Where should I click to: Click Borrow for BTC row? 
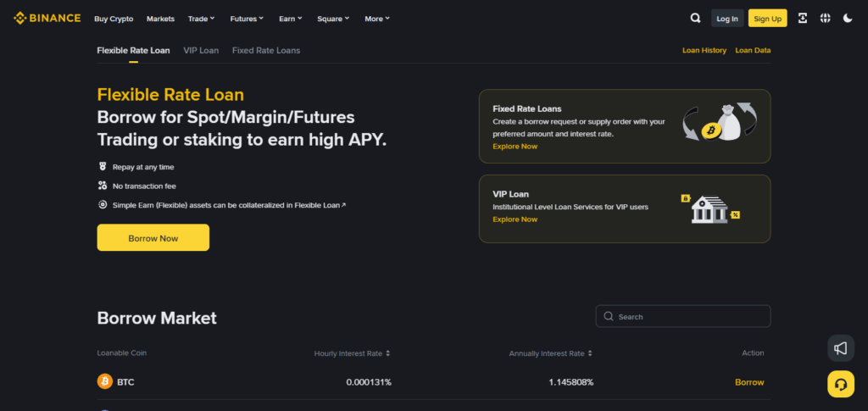pos(749,382)
